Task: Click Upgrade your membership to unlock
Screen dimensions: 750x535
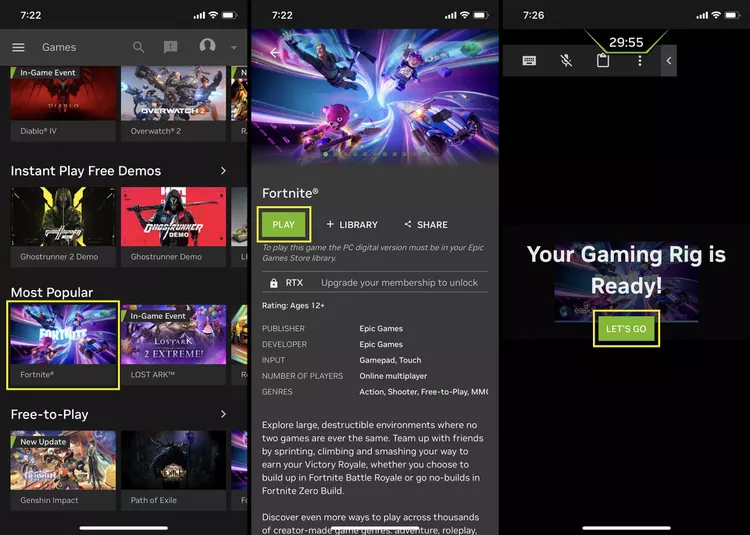Action: [x=399, y=283]
